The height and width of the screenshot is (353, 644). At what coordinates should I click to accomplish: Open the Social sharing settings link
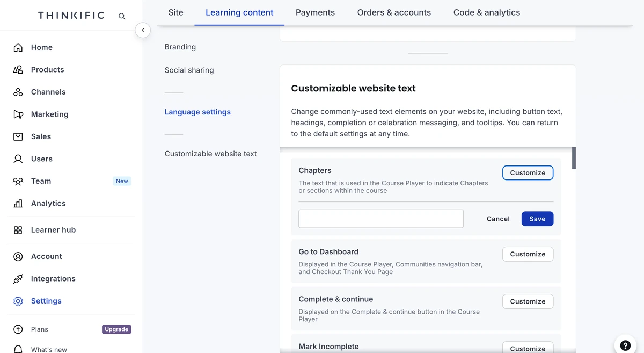(x=189, y=70)
